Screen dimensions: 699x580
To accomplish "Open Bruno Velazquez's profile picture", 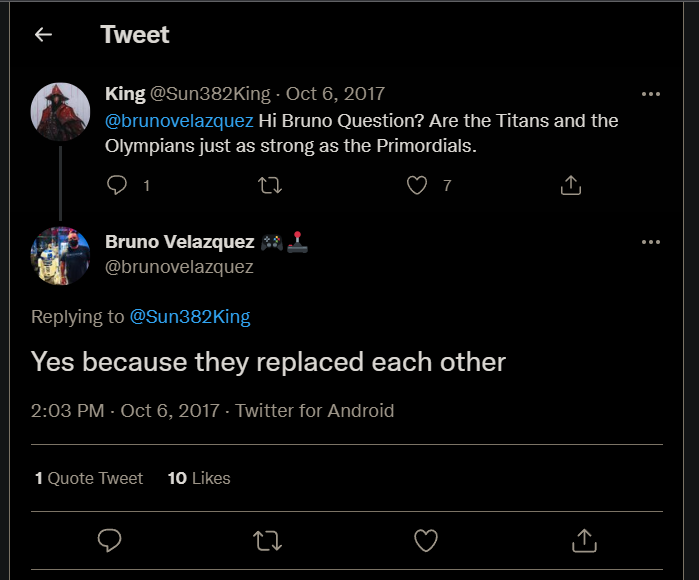I will pyautogui.click(x=61, y=257).
